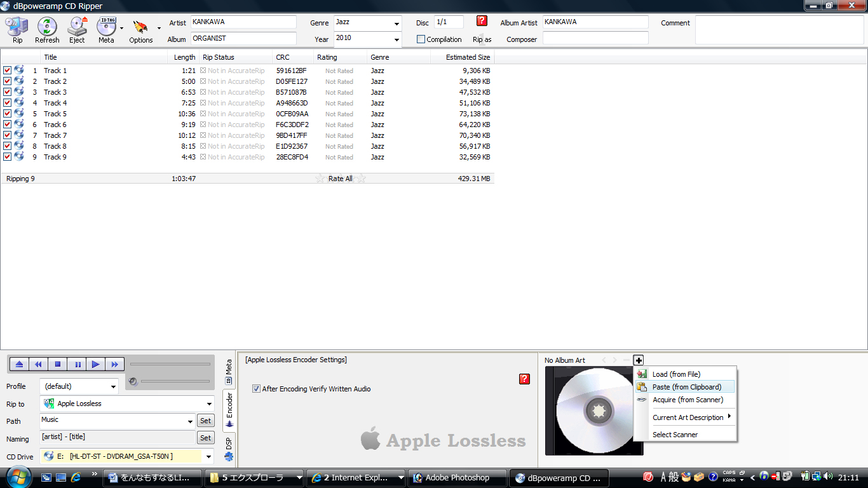Expand the Genre dropdown showing Jazz
The image size is (868, 488).
coord(397,24)
